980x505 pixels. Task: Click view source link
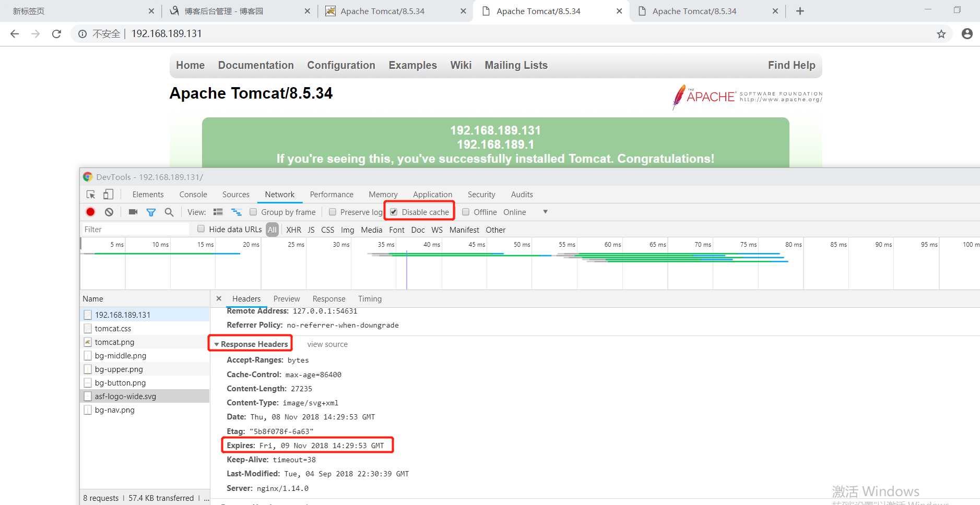point(327,344)
